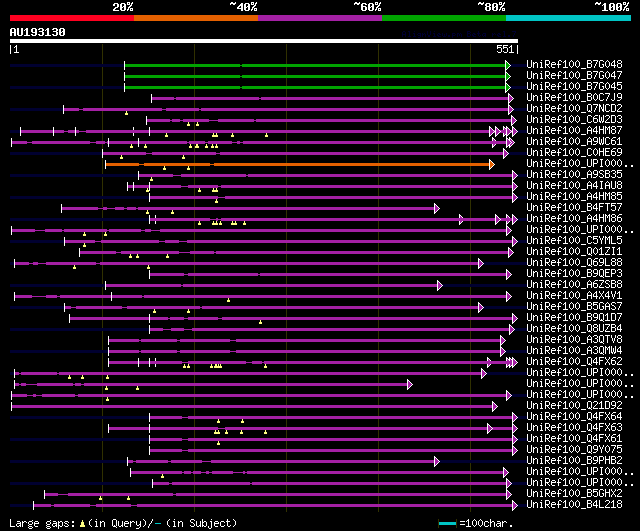Click the green alignment bar for B7G045

318,87
